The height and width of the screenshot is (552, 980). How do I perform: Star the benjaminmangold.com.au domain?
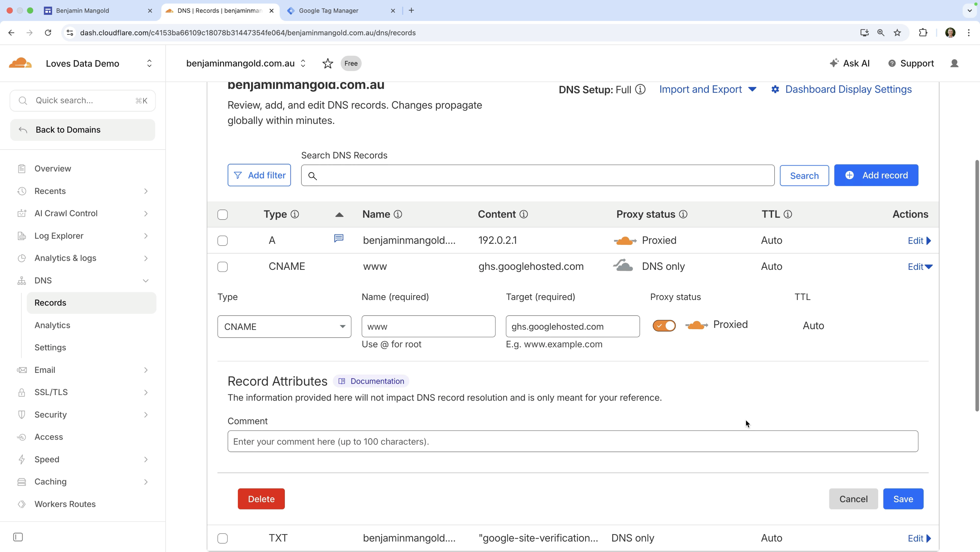point(328,63)
